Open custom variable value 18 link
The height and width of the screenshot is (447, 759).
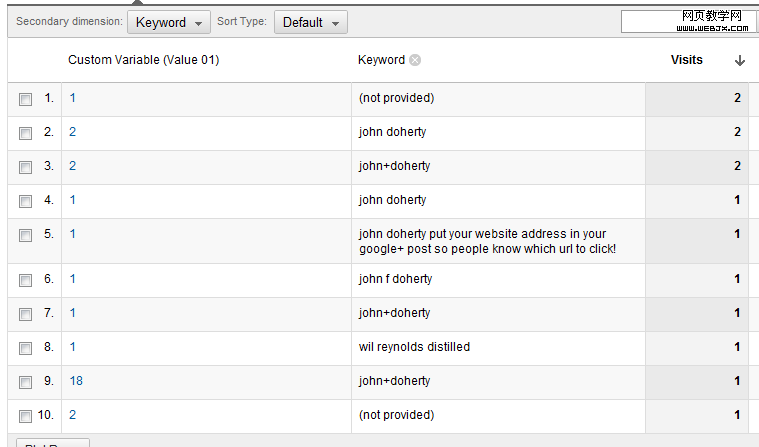pos(77,381)
